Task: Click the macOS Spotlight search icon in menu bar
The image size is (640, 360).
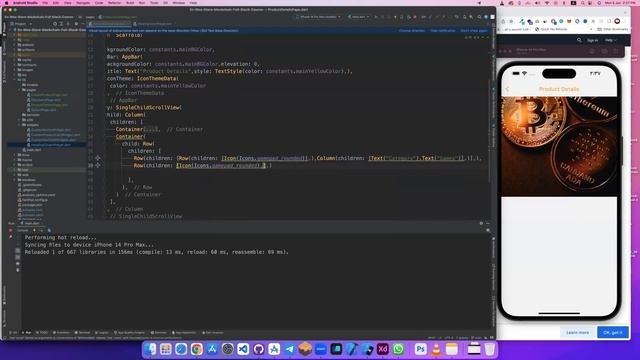Action: (583, 3)
